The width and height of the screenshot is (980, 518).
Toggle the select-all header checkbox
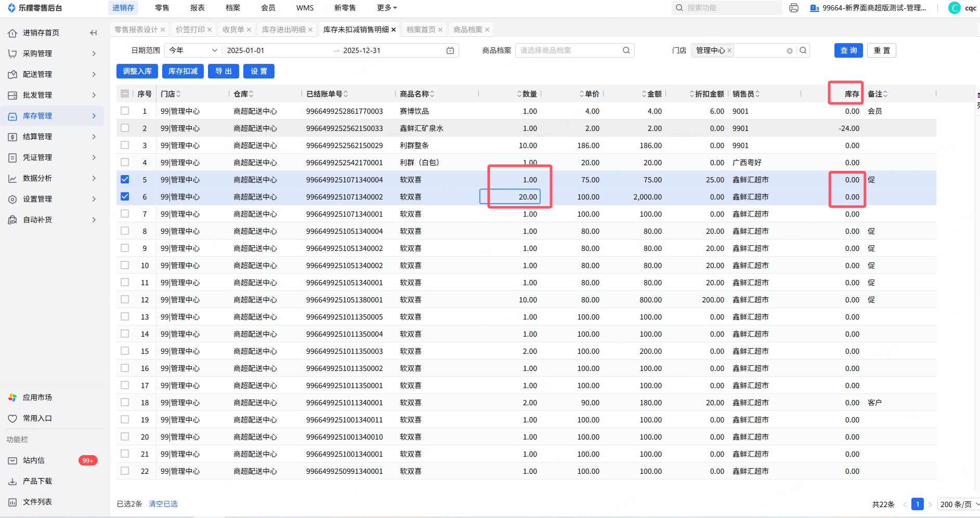point(125,94)
